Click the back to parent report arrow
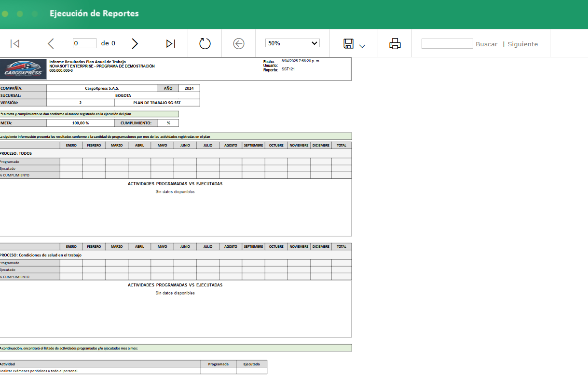This screenshot has height=376, width=588. pyautogui.click(x=239, y=43)
